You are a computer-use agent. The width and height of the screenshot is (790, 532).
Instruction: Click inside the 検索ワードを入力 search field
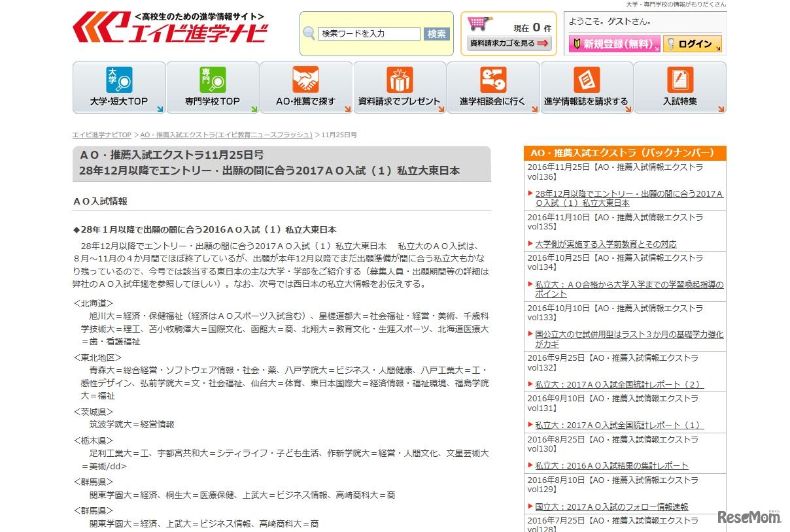click(369, 33)
